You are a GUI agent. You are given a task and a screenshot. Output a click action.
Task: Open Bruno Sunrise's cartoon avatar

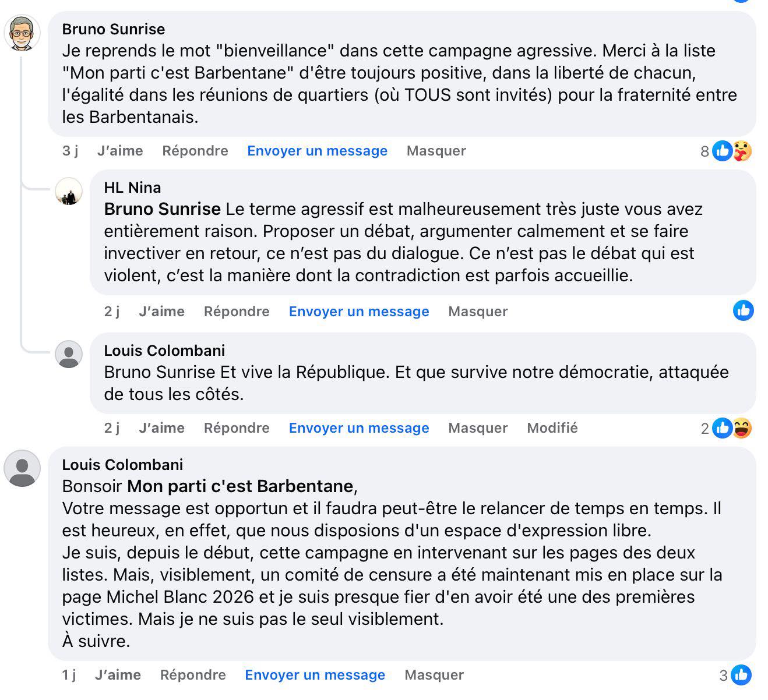pyautogui.click(x=22, y=33)
